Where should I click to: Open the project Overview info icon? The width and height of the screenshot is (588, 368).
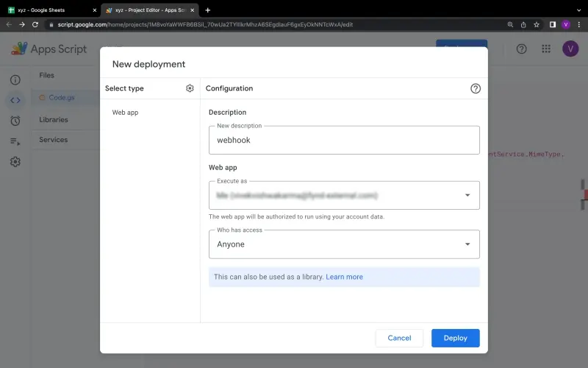click(x=15, y=80)
